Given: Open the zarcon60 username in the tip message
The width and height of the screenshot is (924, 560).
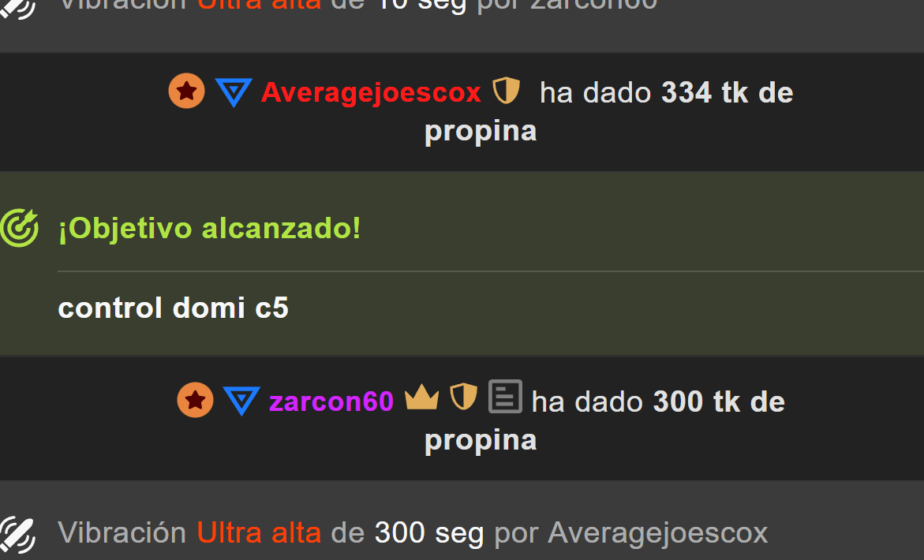Looking at the screenshot, I should click(x=331, y=401).
